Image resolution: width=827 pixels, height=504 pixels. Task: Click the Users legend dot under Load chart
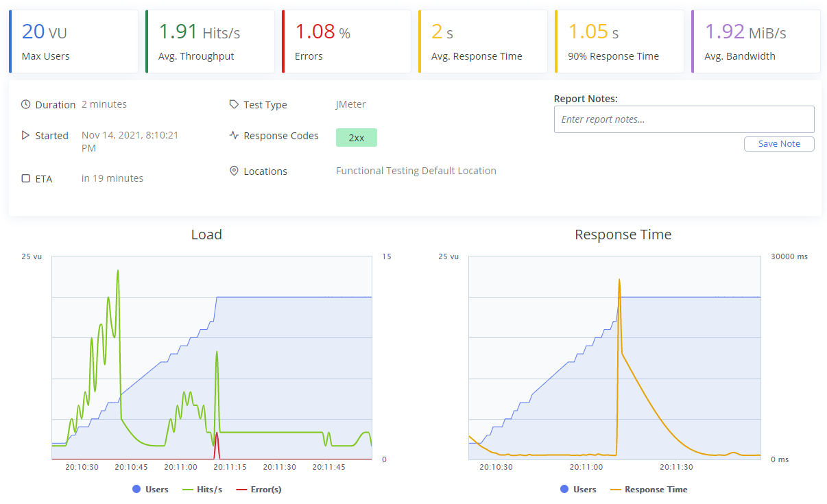click(x=138, y=489)
